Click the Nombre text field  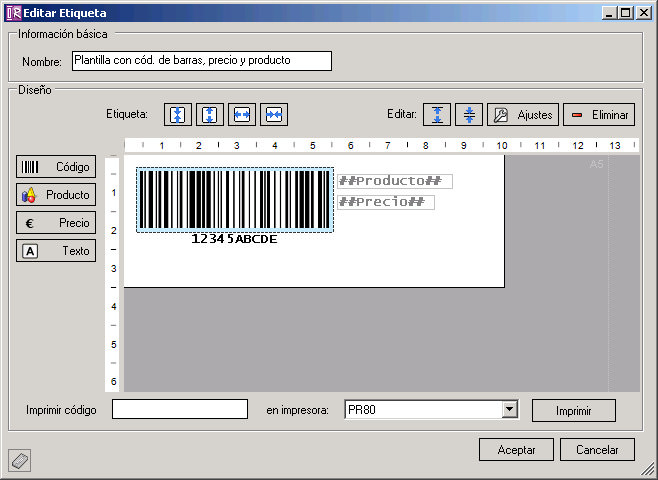coord(201,61)
